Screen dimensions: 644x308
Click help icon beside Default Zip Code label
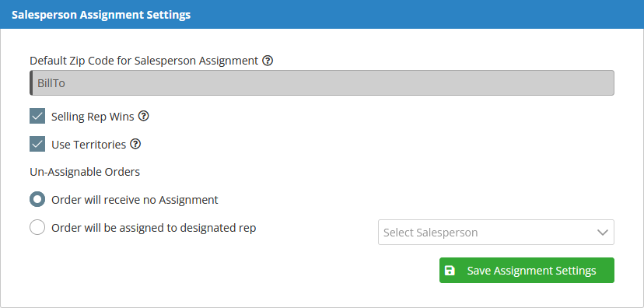pyautogui.click(x=268, y=61)
